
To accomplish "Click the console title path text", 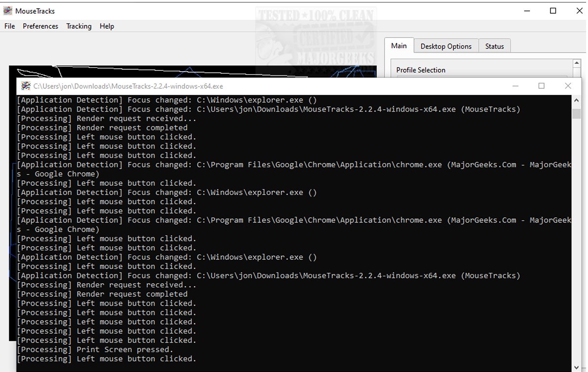I will coord(128,86).
